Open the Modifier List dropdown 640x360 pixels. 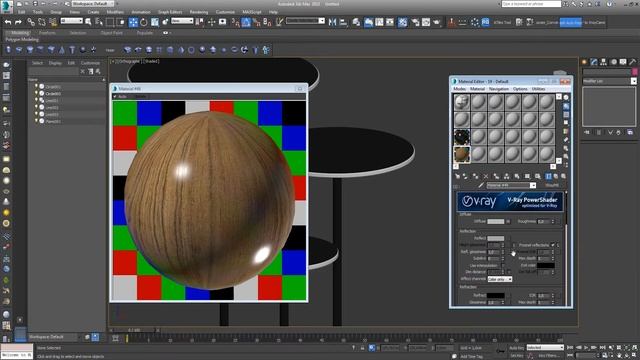pos(609,81)
